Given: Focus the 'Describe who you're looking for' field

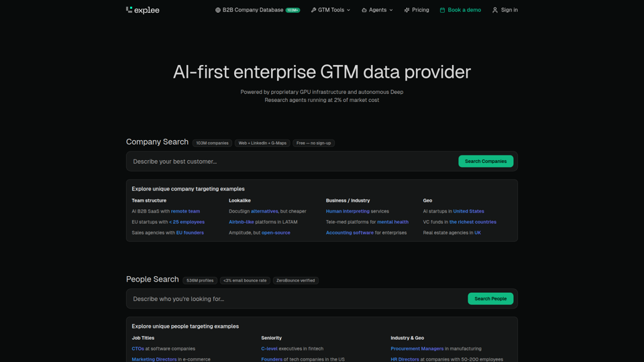Looking at the screenshot, I should point(297,299).
